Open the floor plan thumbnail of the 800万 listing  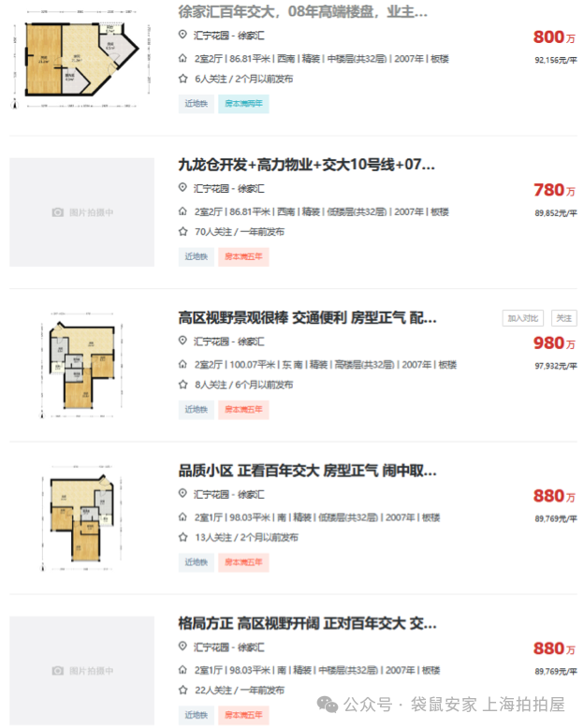(x=81, y=60)
